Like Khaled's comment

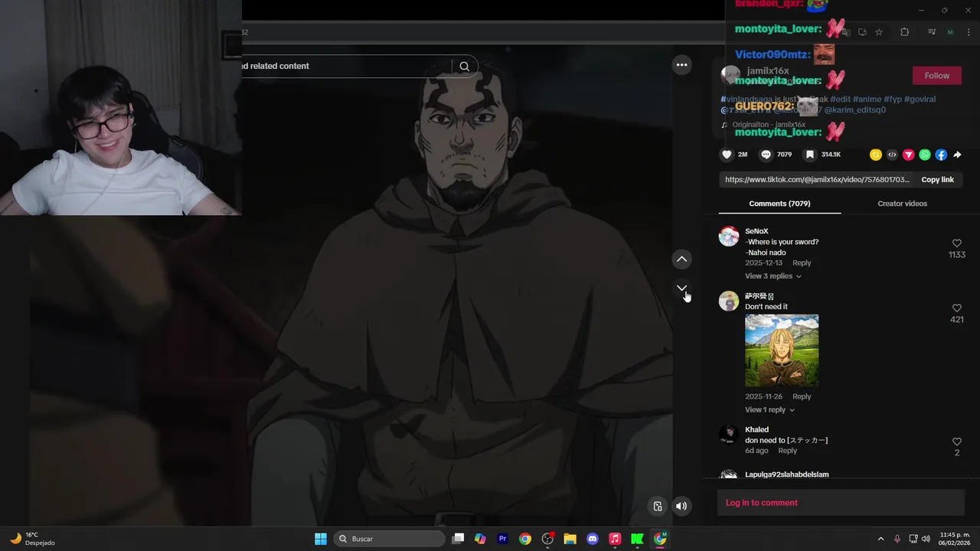(956, 442)
